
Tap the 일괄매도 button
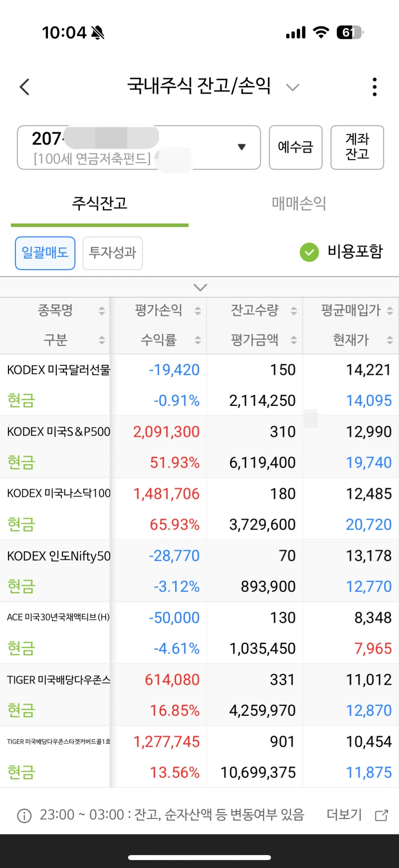[x=45, y=253]
